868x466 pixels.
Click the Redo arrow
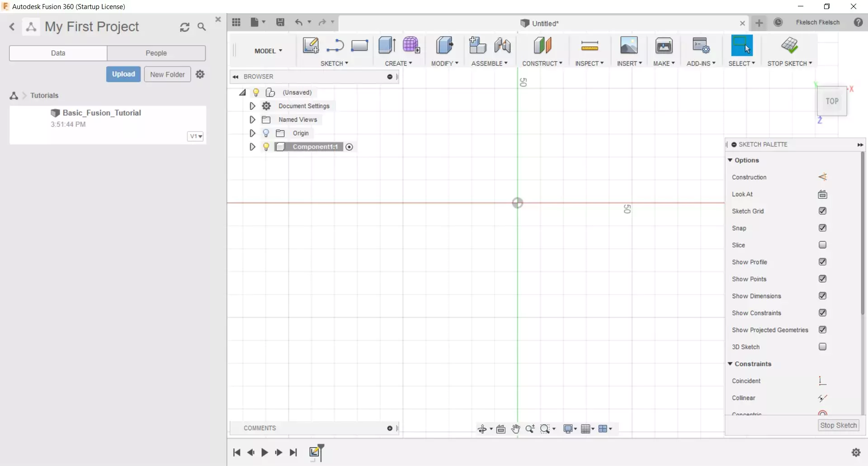[322, 22]
